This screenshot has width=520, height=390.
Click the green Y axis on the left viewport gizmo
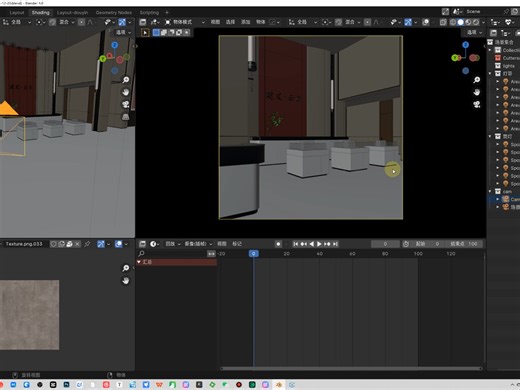coord(103,59)
